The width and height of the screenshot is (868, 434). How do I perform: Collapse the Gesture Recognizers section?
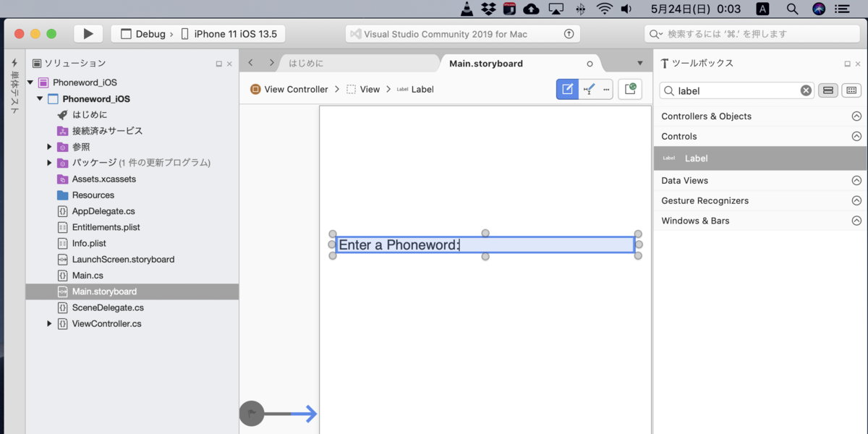coord(856,200)
